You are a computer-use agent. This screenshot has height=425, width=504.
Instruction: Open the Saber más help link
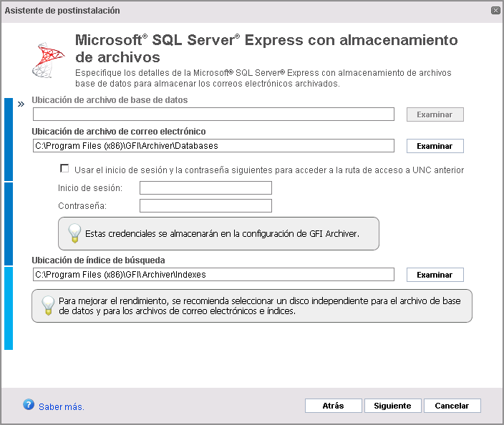click(62, 407)
